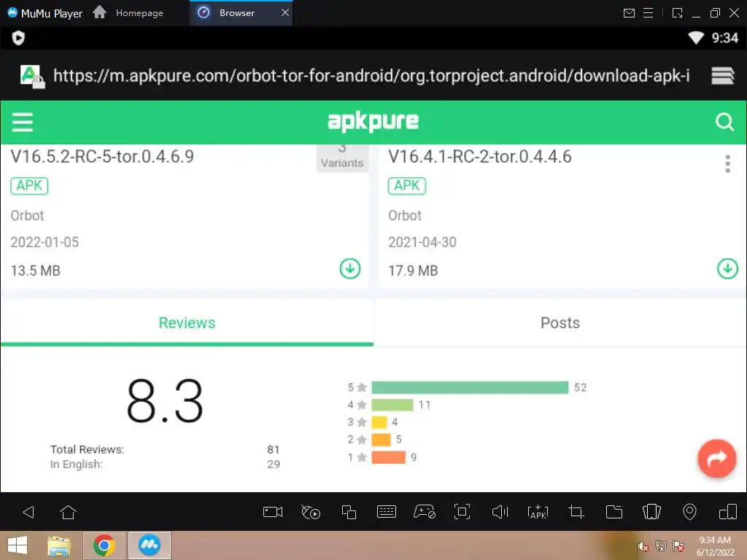Download the V16.4.1-RC-2 APK
This screenshot has width=747, height=560.
click(x=727, y=269)
